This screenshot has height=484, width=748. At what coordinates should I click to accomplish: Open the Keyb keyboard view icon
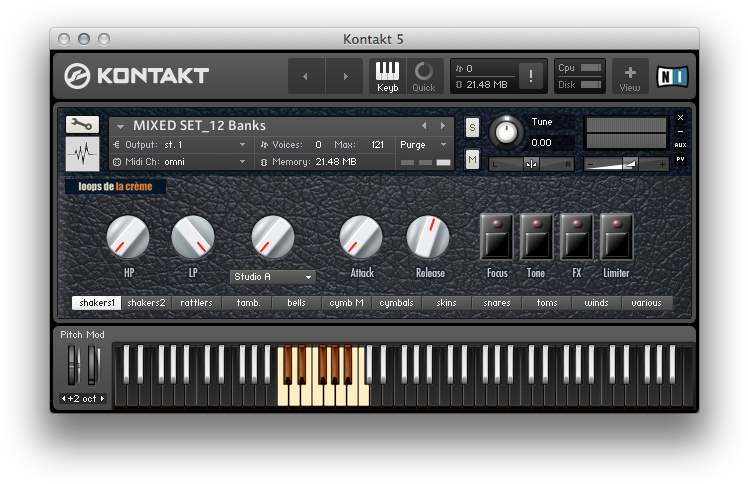(387, 75)
